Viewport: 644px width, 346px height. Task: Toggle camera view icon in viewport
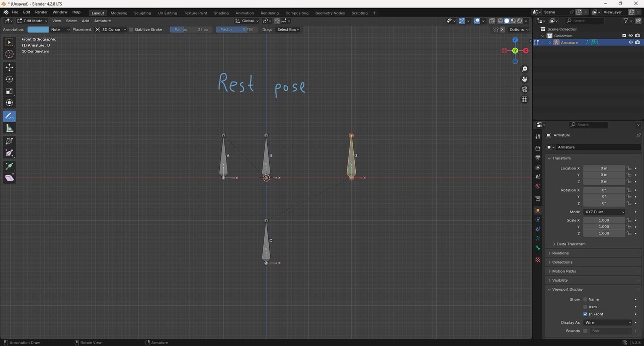click(x=524, y=89)
